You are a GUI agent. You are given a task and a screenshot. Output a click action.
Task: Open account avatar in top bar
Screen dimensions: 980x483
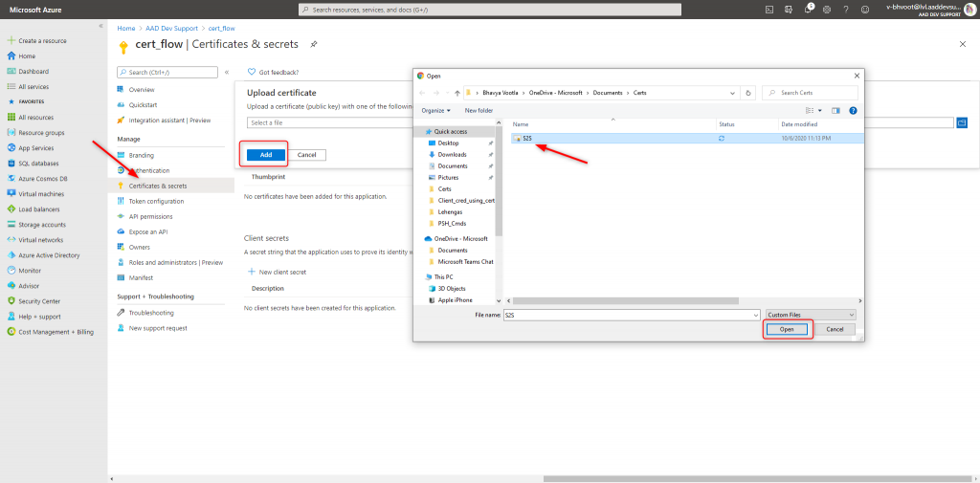click(969, 10)
